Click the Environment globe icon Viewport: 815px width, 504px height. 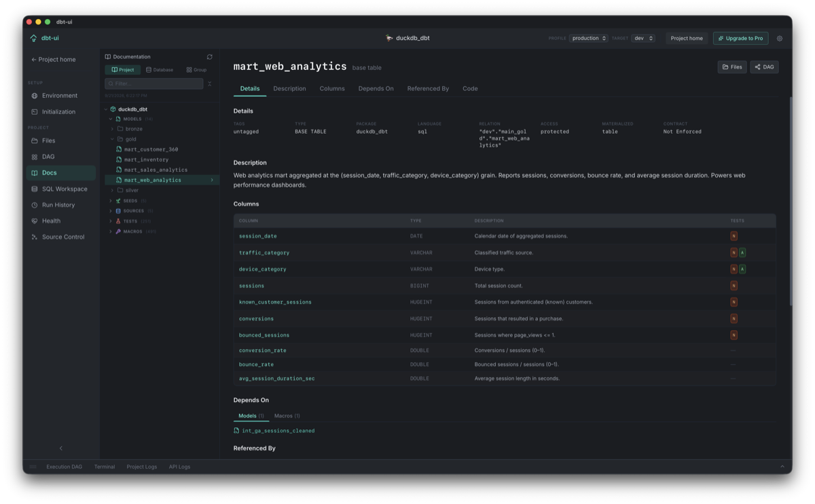35,96
